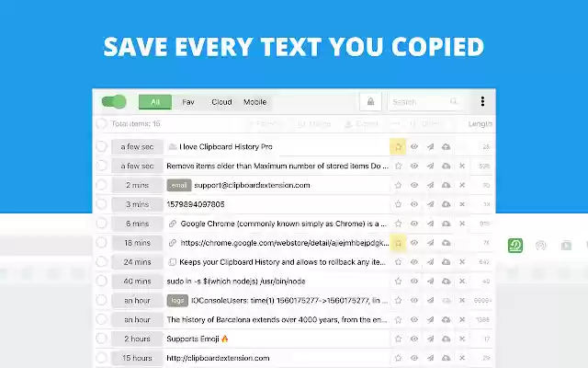This screenshot has width=588, height=368.
Task: Open the Cloud tab
Action: coord(221,102)
